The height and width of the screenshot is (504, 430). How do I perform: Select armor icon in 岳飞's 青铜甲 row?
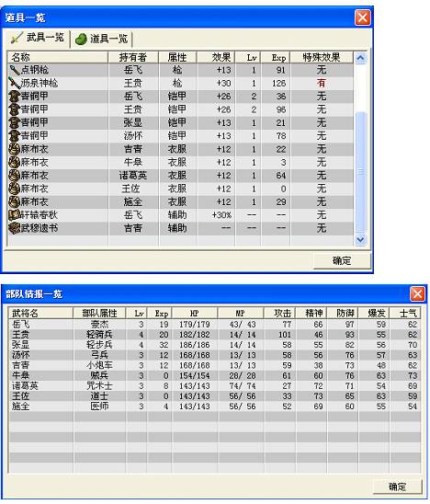click(15, 97)
